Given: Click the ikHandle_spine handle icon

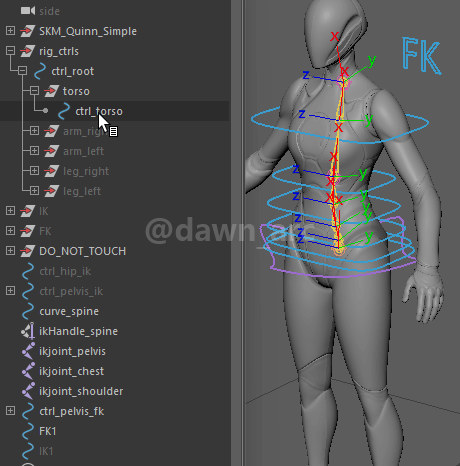Looking at the screenshot, I should (x=28, y=331).
